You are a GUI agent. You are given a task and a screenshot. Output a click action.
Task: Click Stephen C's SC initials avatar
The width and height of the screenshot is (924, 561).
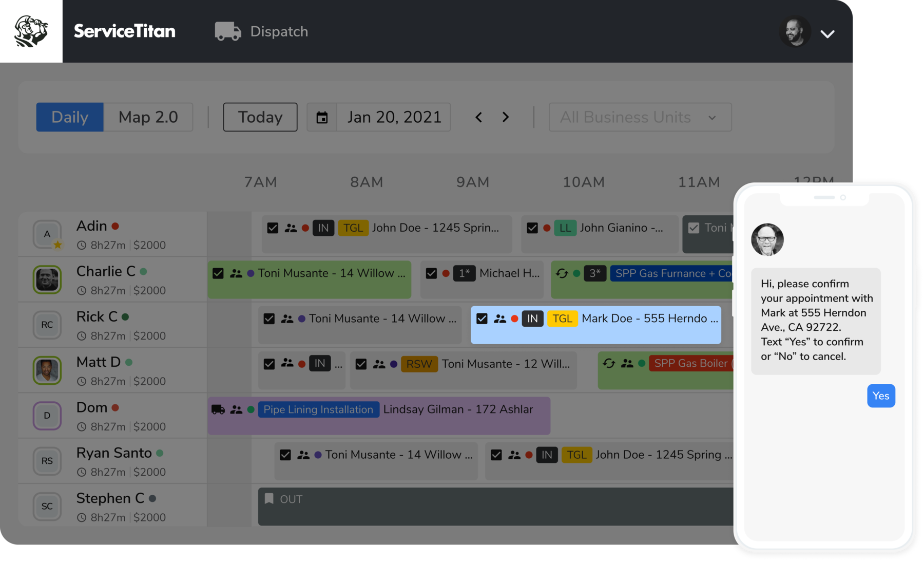[x=47, y=507]
